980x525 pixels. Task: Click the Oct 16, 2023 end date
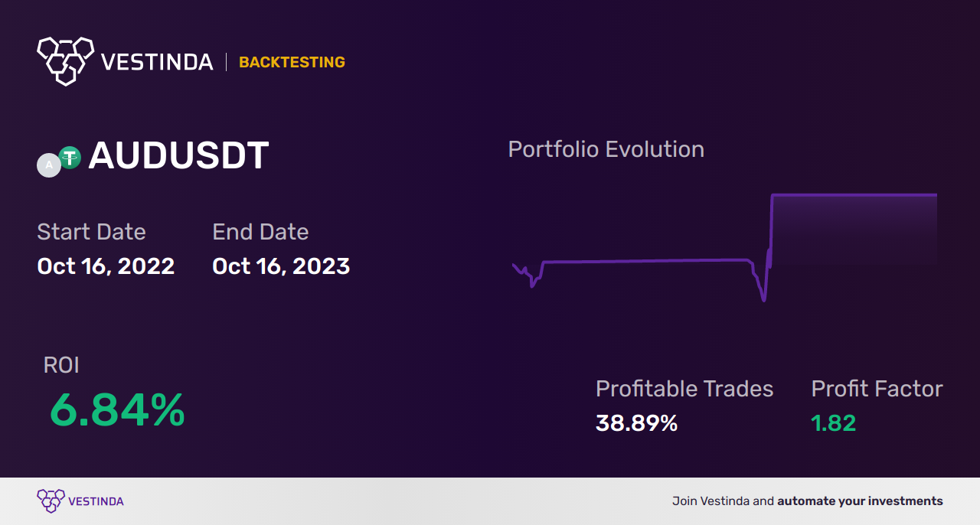281,266
